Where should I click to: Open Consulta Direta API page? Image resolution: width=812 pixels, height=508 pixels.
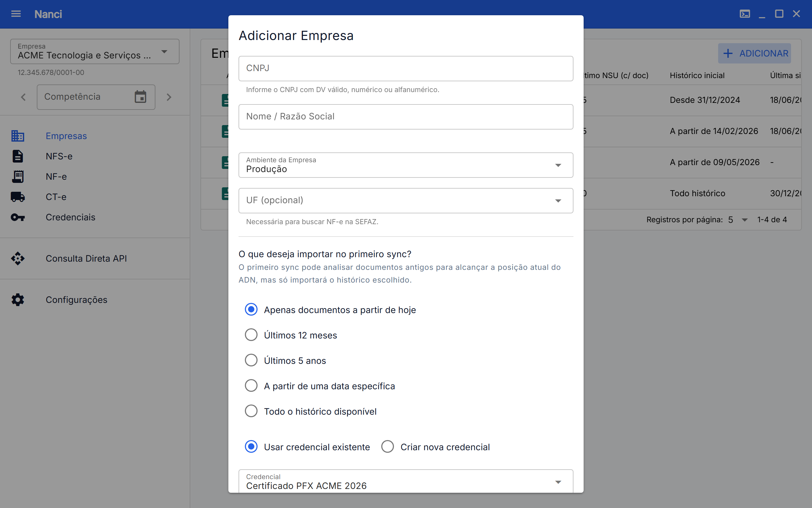pos(95,258)
